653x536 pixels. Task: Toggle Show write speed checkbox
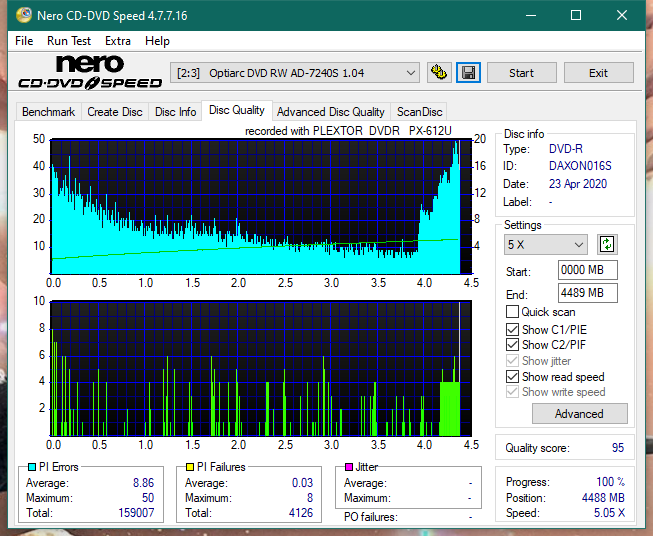(512, 392)
